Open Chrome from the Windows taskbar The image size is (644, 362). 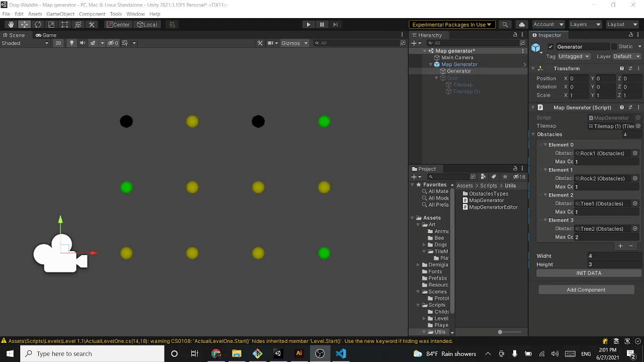216,353
